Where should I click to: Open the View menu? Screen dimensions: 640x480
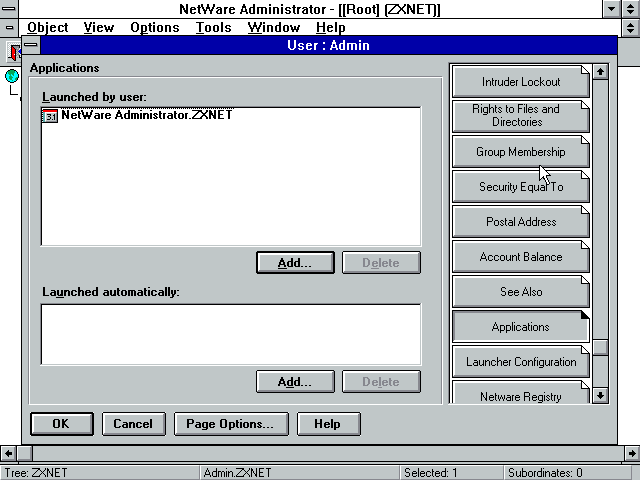pos(99,27)
